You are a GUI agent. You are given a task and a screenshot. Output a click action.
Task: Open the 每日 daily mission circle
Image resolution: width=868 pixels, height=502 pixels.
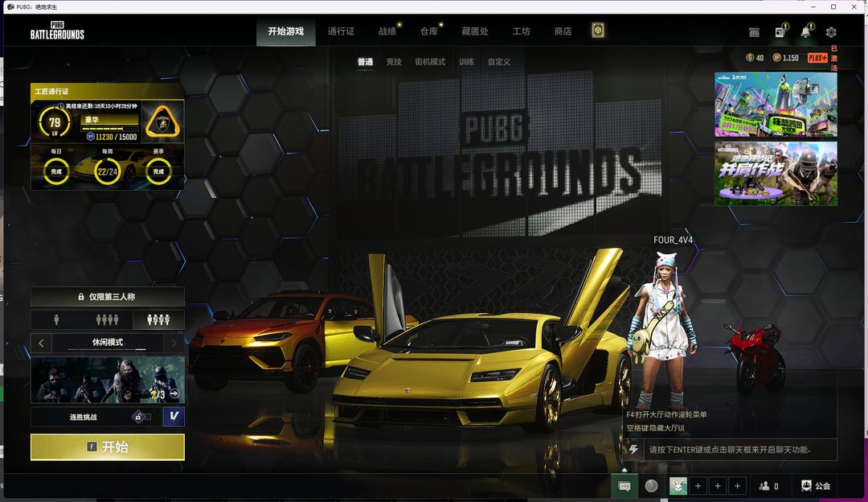pos(56,171)
